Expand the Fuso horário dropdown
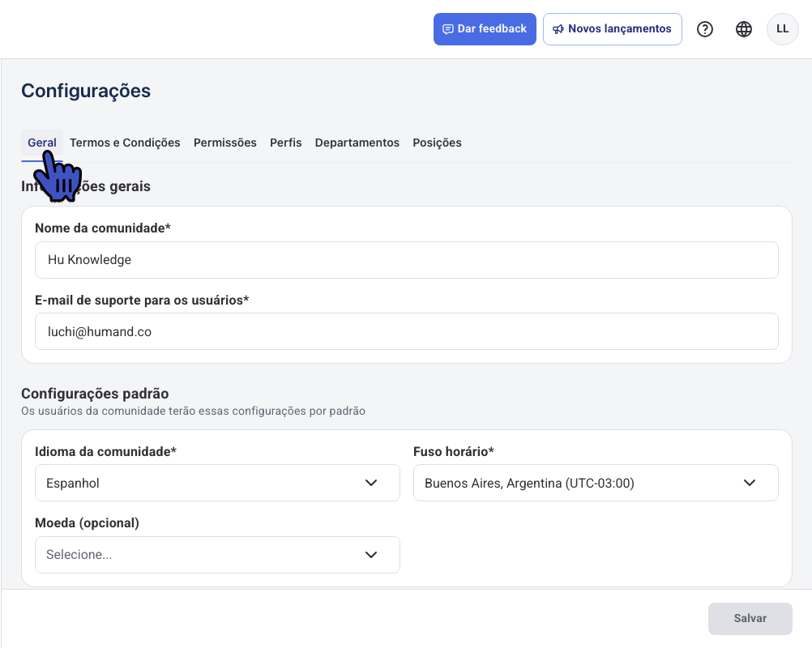Image resolution: width=812 pixels, height=648 pixels. [596, 483]
